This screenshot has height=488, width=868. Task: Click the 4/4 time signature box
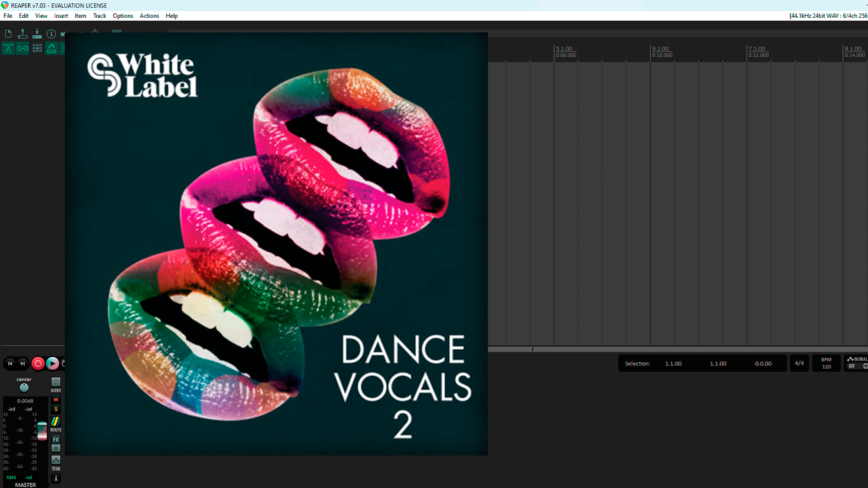point(799,363)
